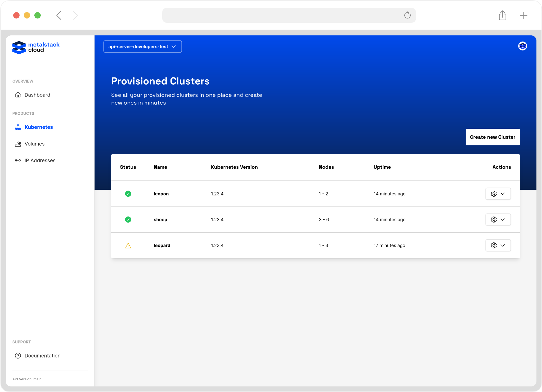This screenshot has width=542, height=392.
Task: Click the Documentation help icon
Action: click(18, 356)
